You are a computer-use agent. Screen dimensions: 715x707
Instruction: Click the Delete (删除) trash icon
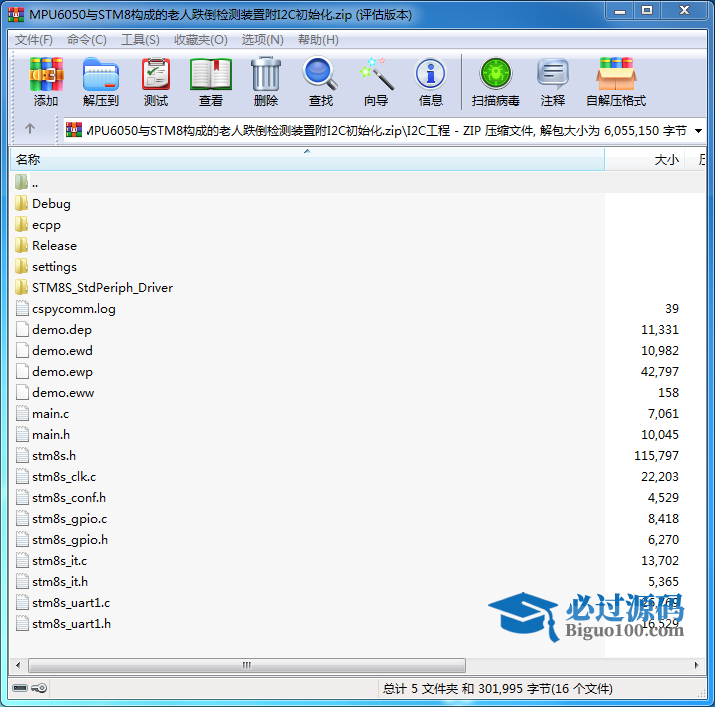pyautogui.click(x=266, y=82)
